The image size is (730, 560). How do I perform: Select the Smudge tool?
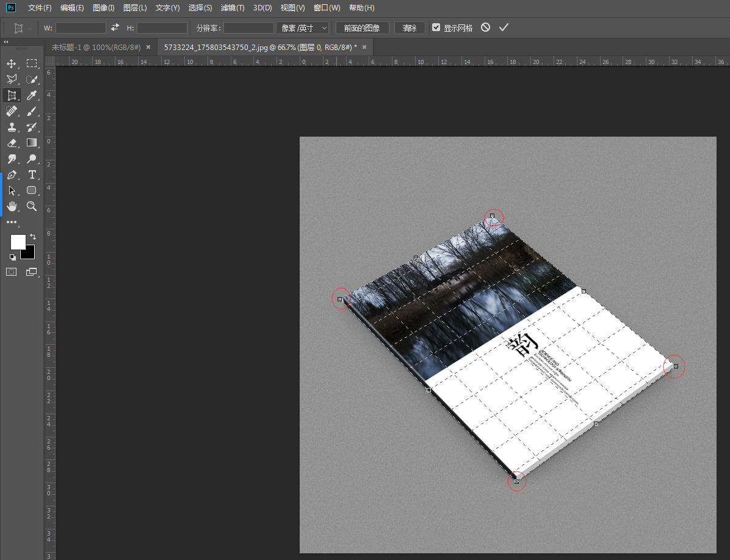12,159
